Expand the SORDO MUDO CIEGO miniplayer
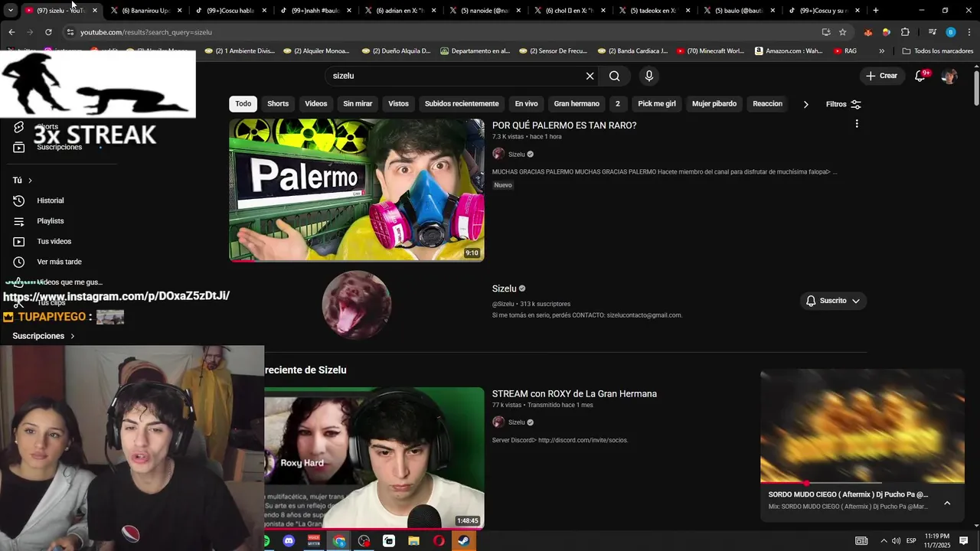This screenshot has height=551, width=980. tap(947, 503)
